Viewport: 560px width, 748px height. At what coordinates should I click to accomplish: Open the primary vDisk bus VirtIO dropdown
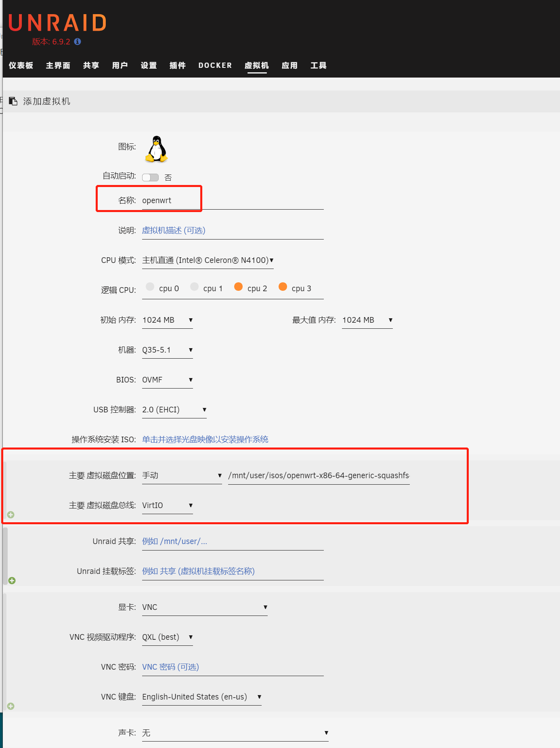(x=168, y=506)
